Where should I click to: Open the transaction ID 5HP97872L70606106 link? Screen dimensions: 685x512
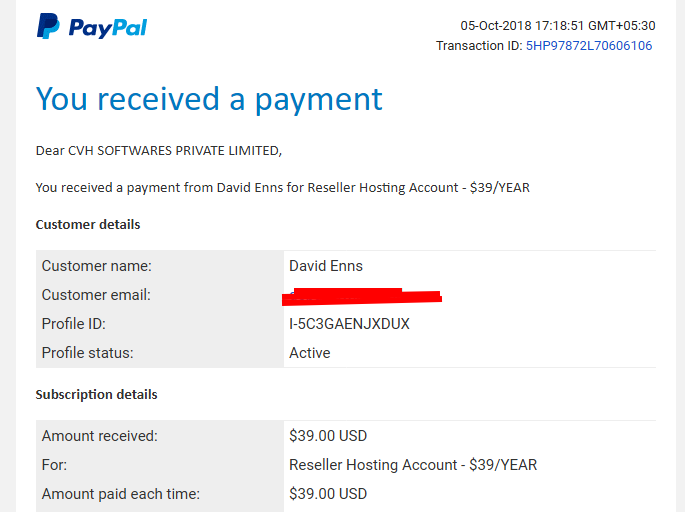pyautogui.click(x=588, y=45)
